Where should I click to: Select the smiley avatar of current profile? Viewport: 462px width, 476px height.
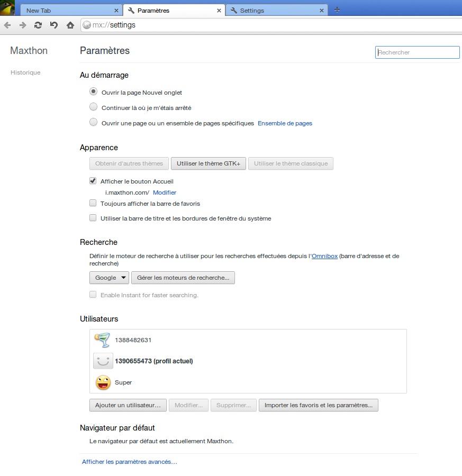[103, 361]
